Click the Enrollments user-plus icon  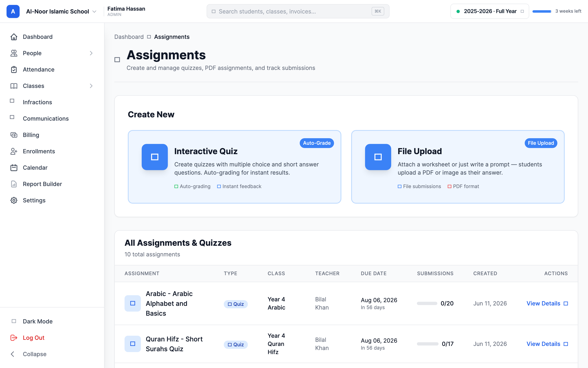[x=14, y=151]
